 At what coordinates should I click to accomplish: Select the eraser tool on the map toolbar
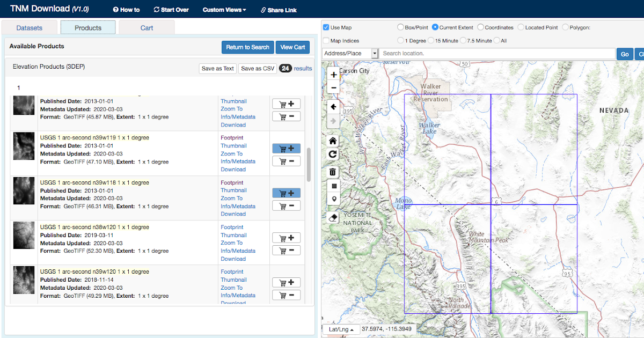tap(333, 217)
